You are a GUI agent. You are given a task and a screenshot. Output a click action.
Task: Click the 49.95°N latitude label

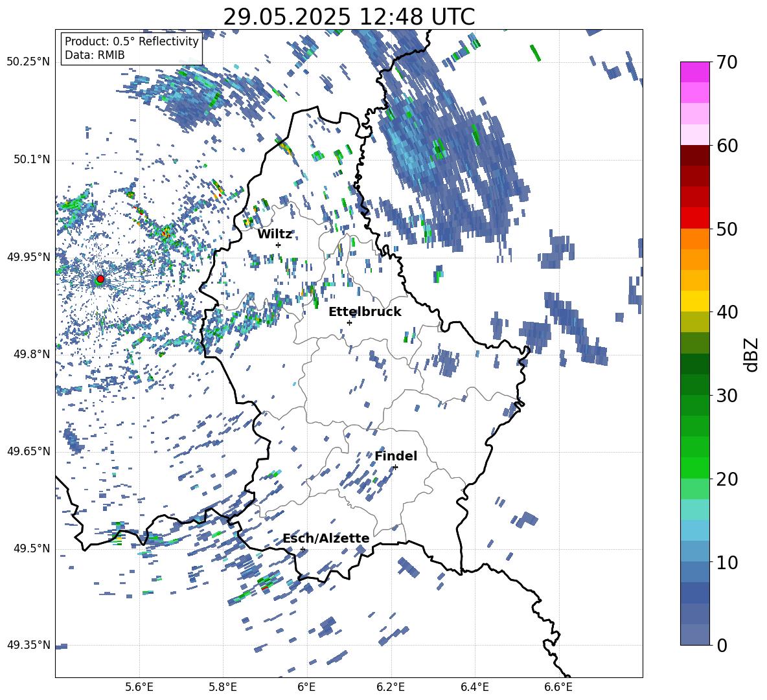(29, 257)
